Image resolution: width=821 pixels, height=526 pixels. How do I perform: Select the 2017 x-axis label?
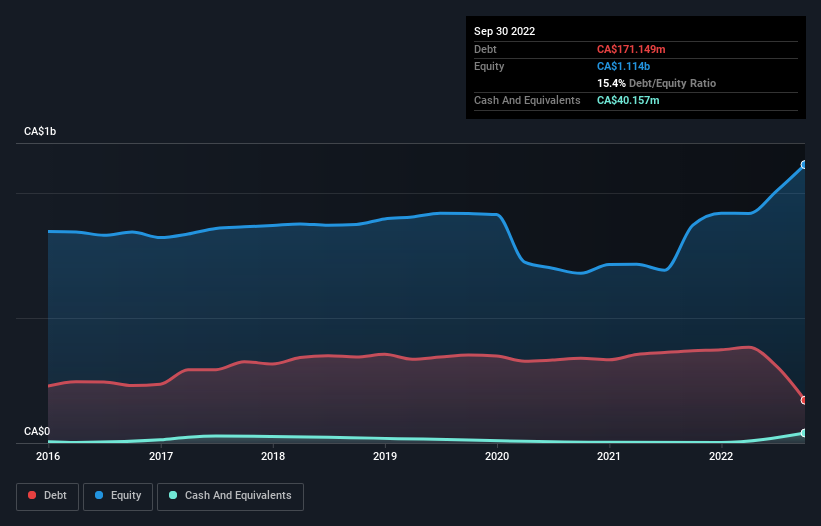(x=161, y=456)
